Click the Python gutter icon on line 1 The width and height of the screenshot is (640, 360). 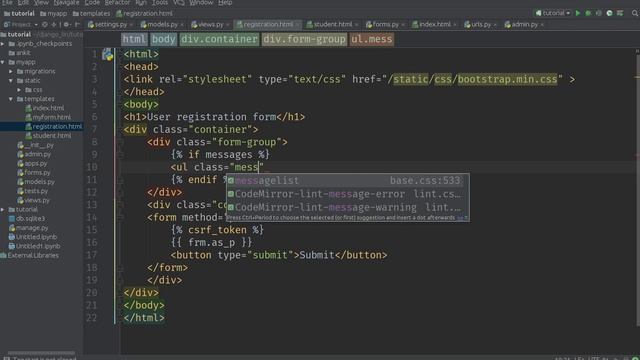click(108, 54)
